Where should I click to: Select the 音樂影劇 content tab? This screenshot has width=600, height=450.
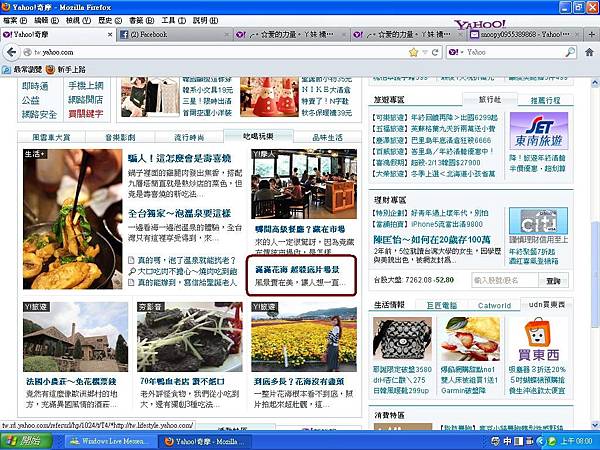click(120, 137)
